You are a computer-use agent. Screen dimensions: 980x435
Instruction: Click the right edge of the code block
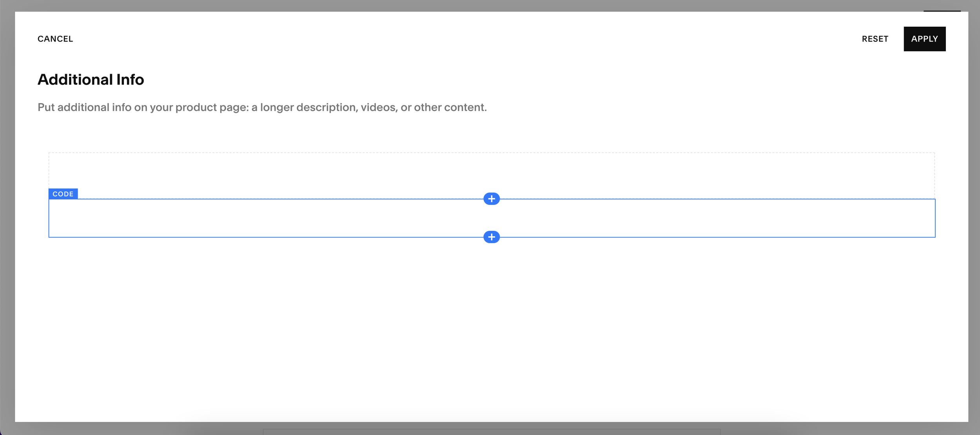(x=935, y=218)
